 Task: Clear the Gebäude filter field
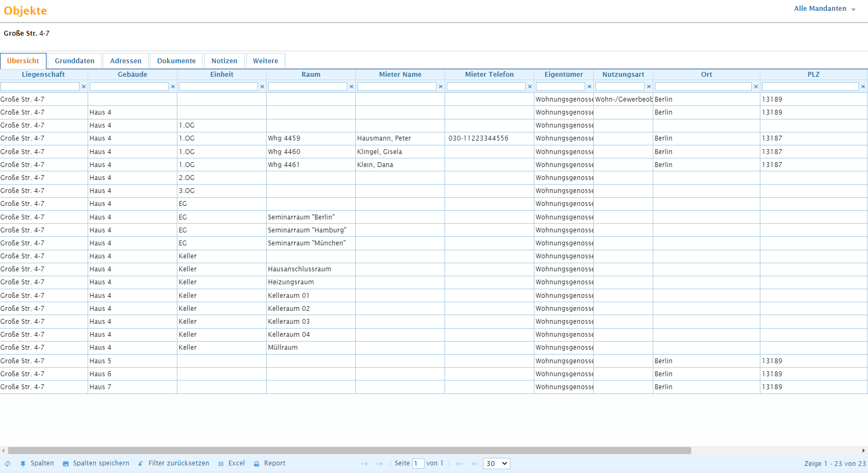[x=173, y=86]
